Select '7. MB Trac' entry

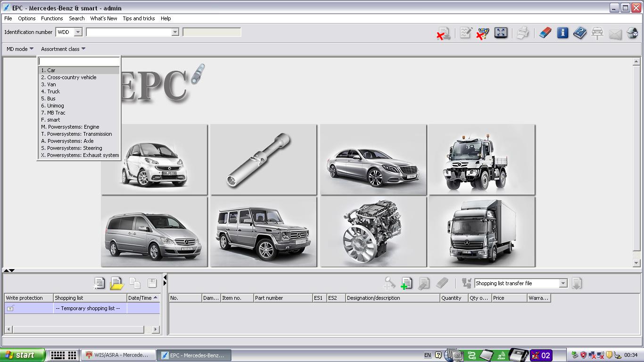[x=79, y=113]
